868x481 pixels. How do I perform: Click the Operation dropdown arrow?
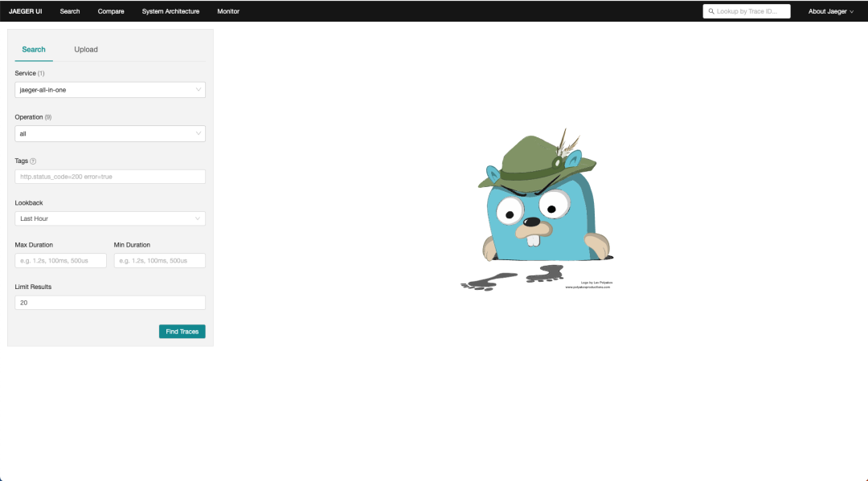click(x=199, y=133)
